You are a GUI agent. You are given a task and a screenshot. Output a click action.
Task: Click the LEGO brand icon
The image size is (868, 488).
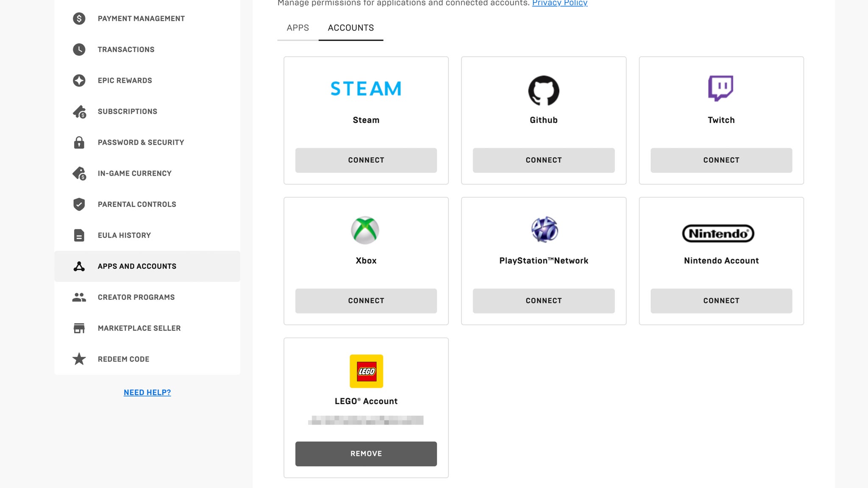click(x=366, y=371)
